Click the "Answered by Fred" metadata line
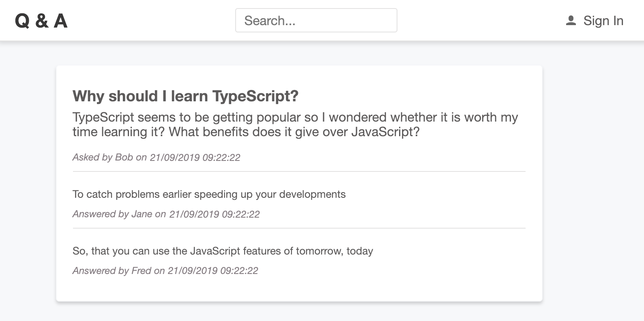Viewport: 644px width, 321px height. pos(165,271)
